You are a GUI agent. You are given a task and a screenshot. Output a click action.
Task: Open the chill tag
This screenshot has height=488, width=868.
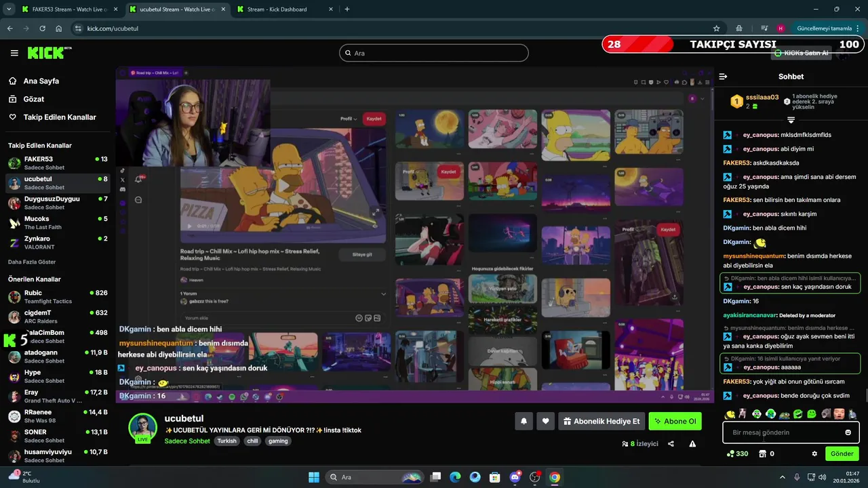pos(252,441)
